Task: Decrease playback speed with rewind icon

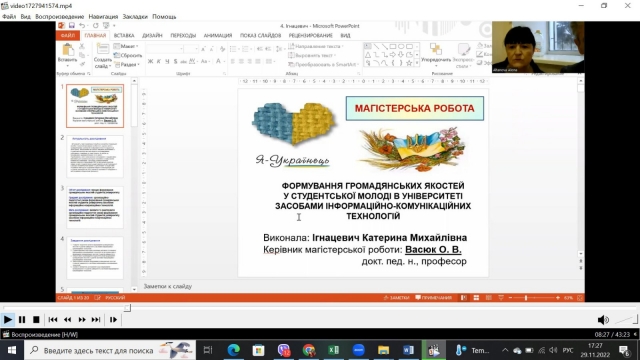Action: coord(67,320)
